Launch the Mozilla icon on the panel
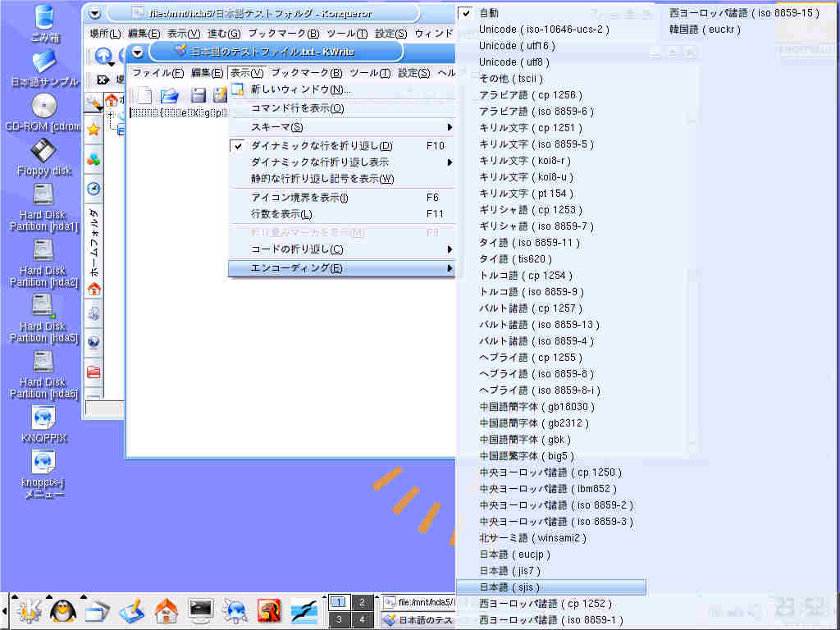The width and height of the screenshot is (840, 630). (x=269, y=610)
